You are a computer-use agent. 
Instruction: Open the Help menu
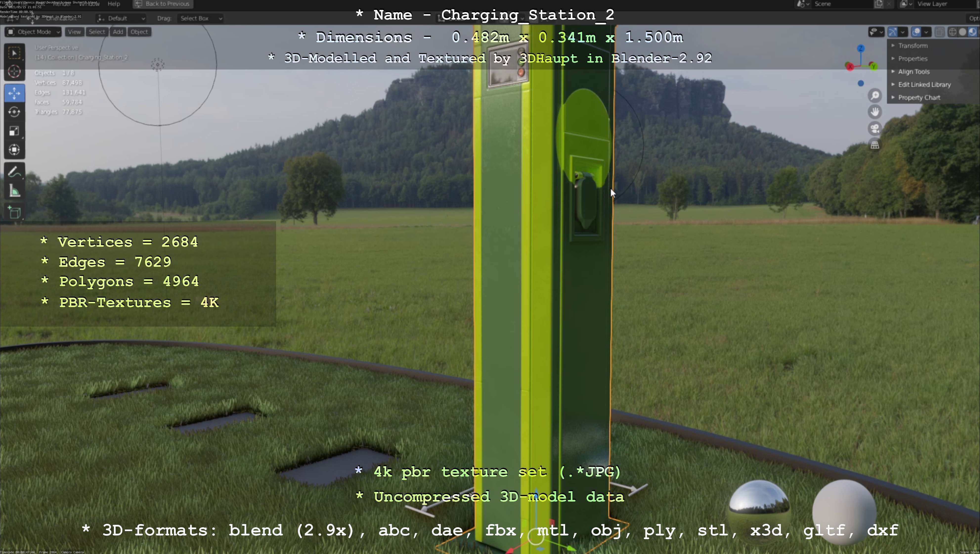pos(114,4)
